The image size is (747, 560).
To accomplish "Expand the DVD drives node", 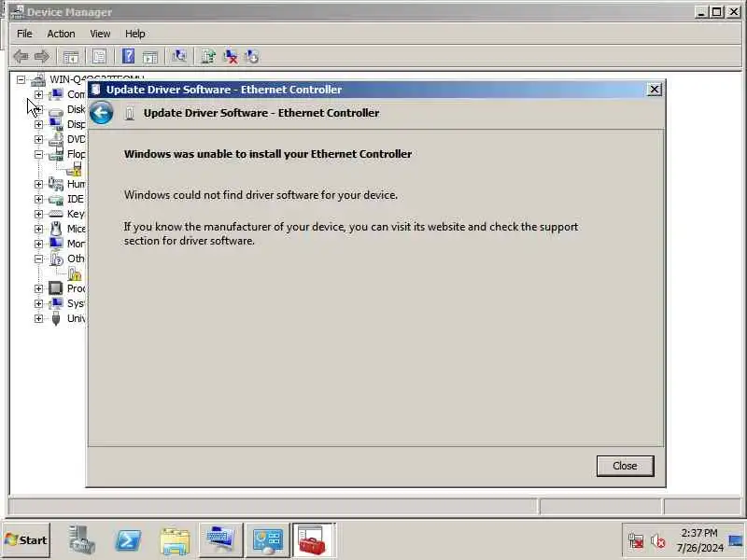I will click(38, 139).
